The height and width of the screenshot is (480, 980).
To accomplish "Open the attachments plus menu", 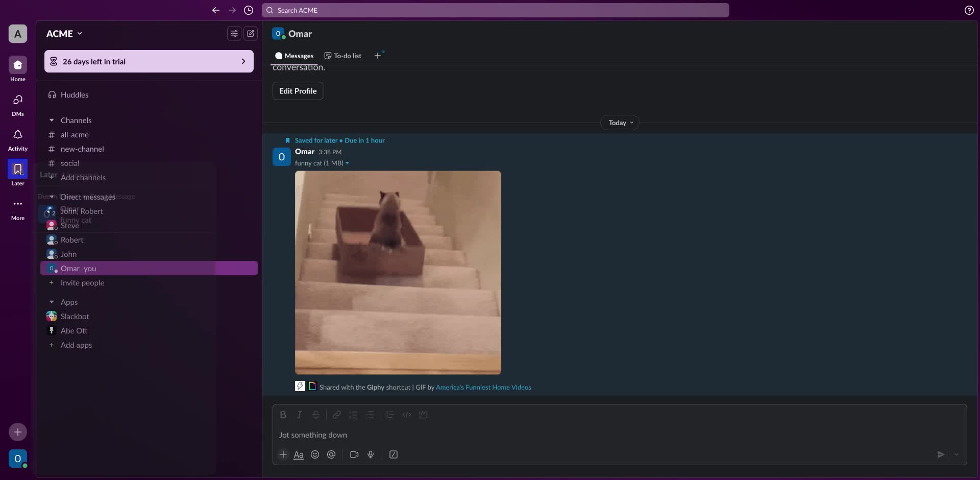I will pos(283,454).
